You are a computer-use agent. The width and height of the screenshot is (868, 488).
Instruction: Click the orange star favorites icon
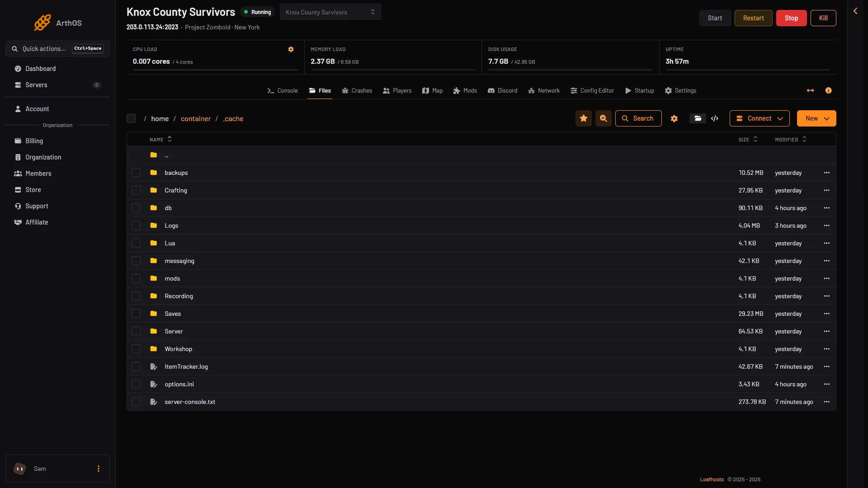pos(584,118)
